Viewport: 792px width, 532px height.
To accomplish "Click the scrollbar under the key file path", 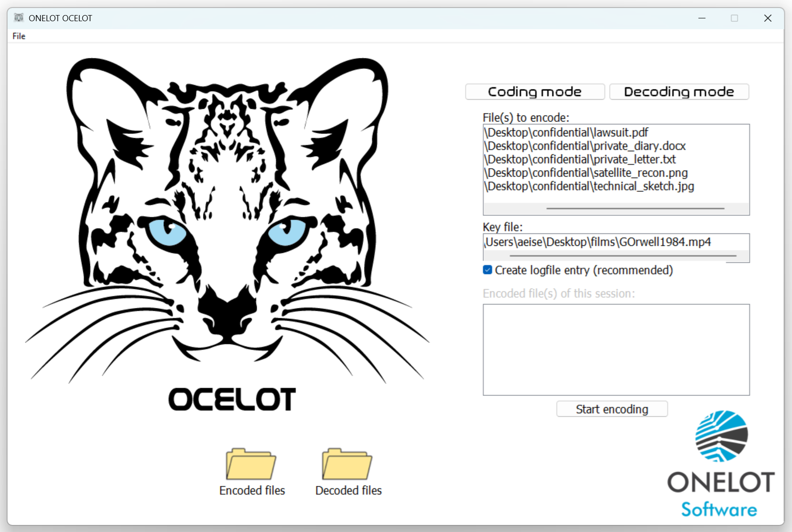I will pos(622,256).
